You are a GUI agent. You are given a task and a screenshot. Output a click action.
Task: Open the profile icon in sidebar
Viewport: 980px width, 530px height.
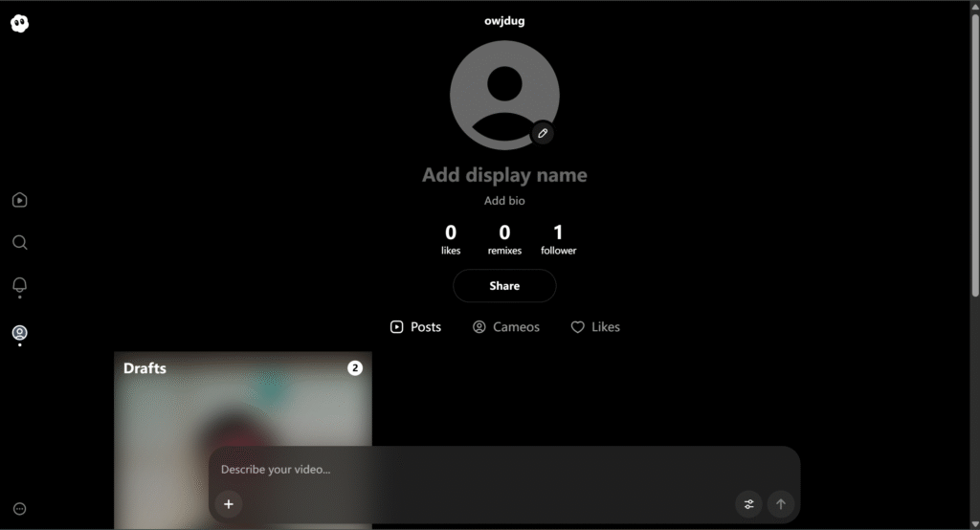pos(19,333)
